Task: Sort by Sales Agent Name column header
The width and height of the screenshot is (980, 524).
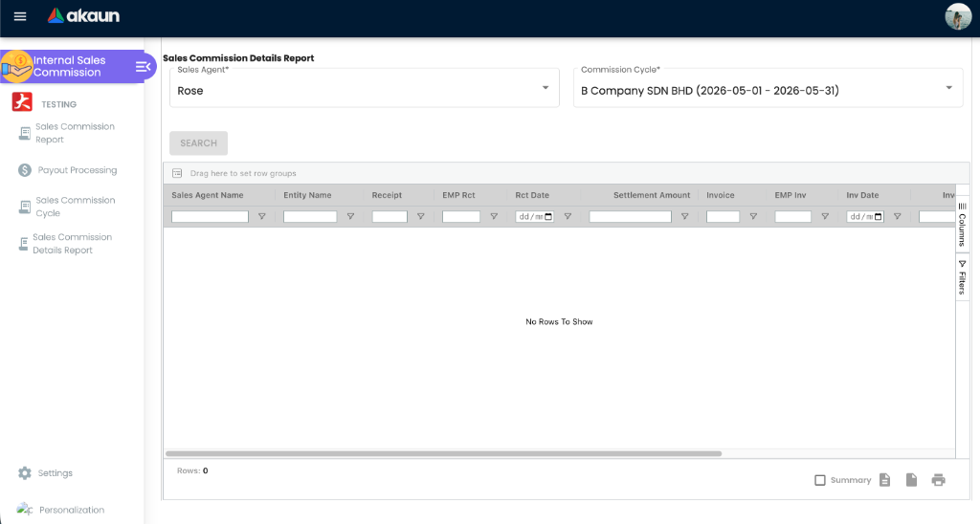Action: click(208, 195)
